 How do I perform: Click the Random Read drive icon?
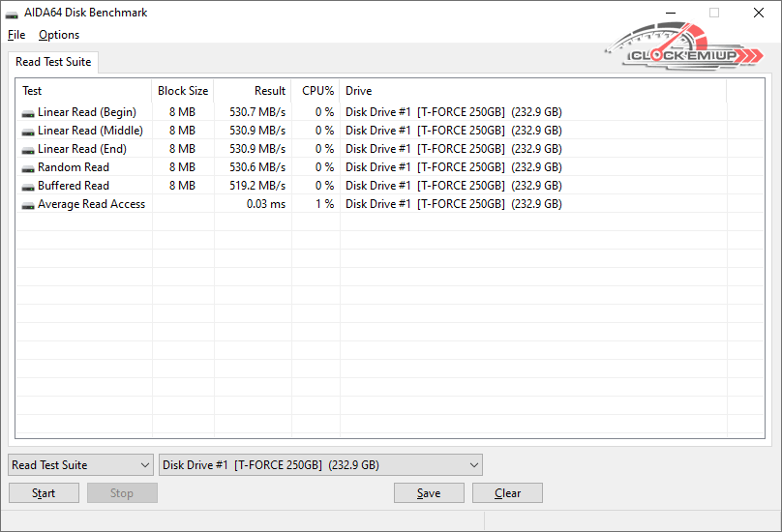28,168
